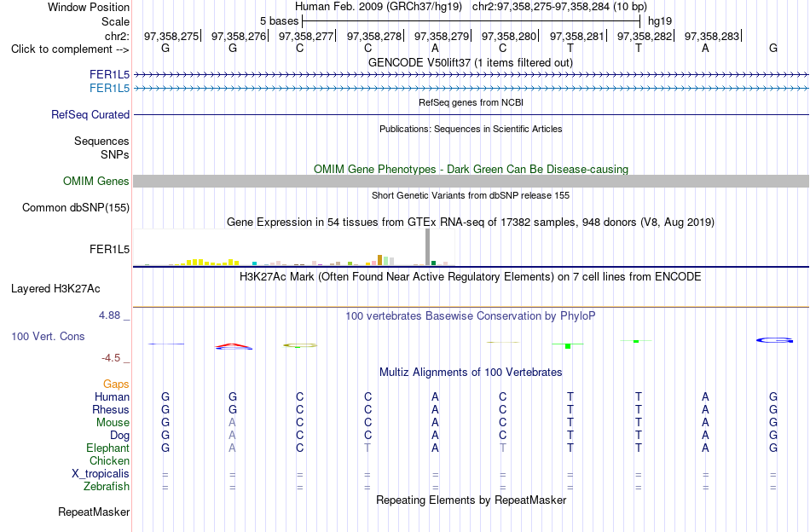Select the Chicken alignment row label
The width and height of the screenshot is (810, 532).
pos(109,460)
